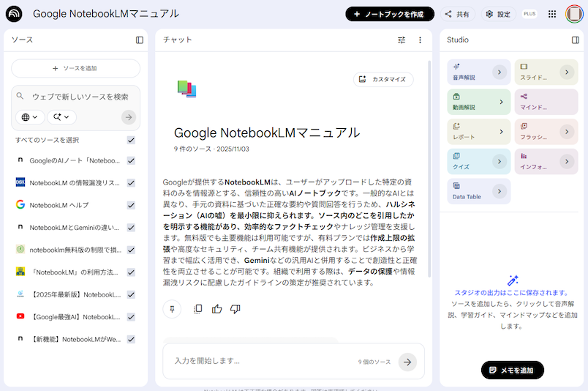The width and height of the screenshot is (588, 391).
Task: Uncheck NotebookLM の情報漏洩リス source checkbox
Action: (131, 183)
